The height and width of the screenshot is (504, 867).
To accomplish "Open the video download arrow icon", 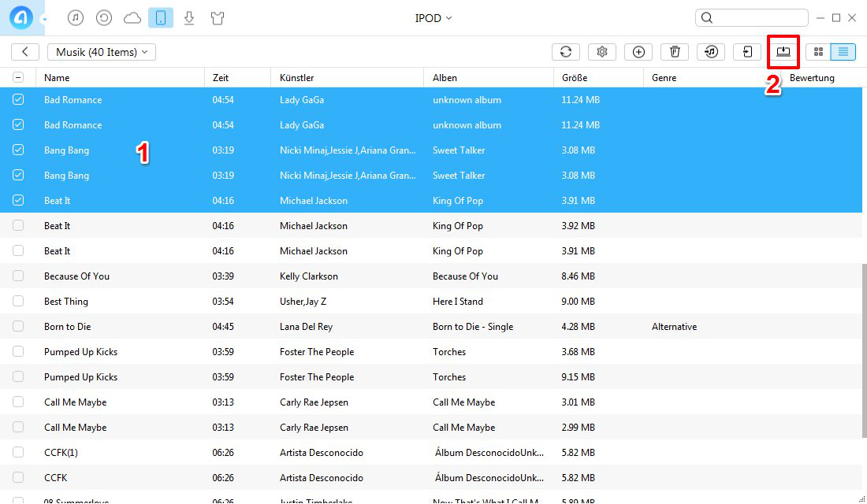I will [x=189, y=17].
